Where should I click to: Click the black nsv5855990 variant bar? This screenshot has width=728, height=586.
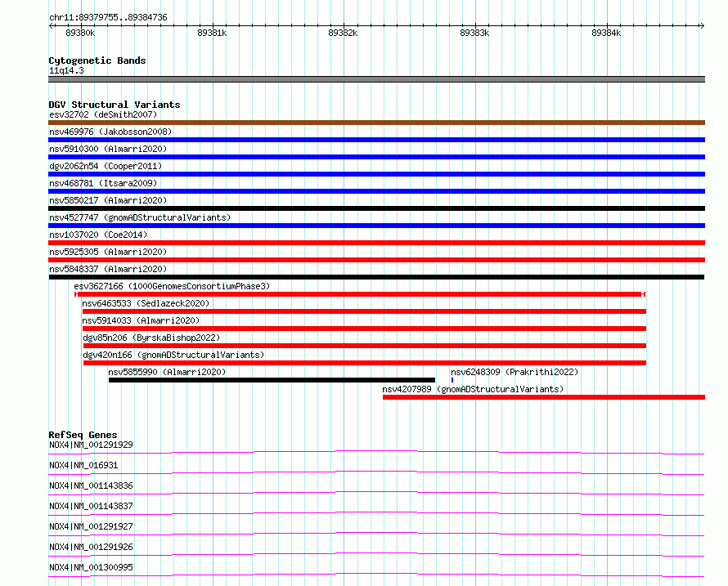tap(272, 380)
